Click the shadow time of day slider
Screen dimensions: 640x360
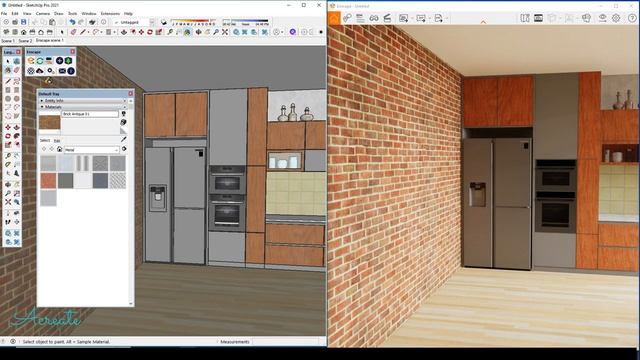[x=245, y=20]
